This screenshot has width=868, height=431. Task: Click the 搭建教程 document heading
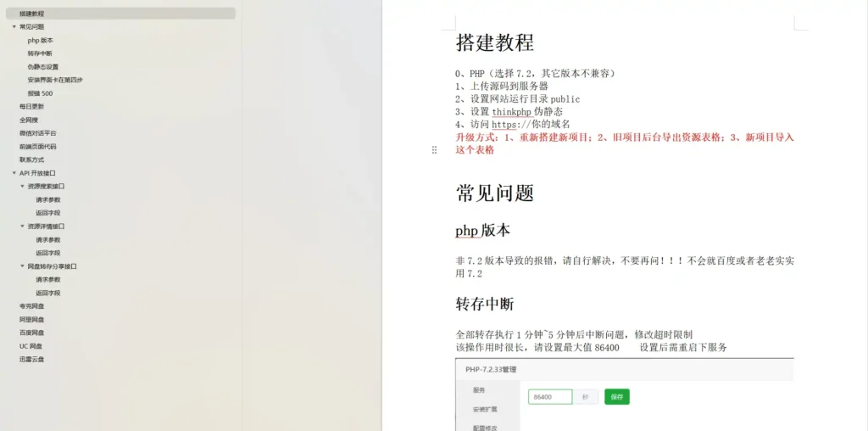click(495, 42)
